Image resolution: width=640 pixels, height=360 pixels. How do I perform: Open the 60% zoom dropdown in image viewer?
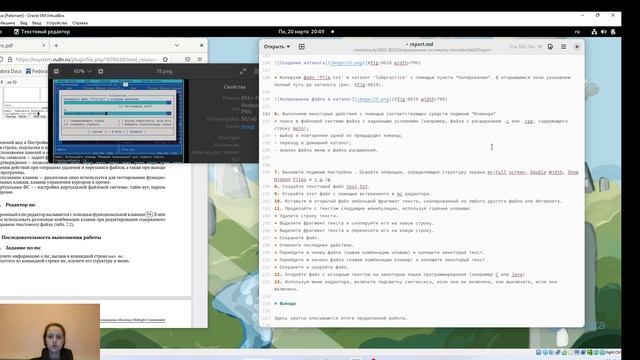tap(82, 71)
